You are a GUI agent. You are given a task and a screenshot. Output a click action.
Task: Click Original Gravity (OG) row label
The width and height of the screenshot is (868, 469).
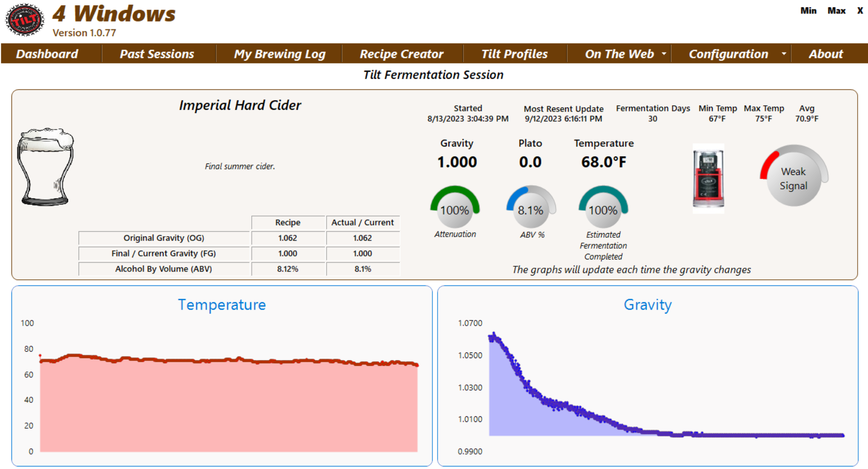164,238
